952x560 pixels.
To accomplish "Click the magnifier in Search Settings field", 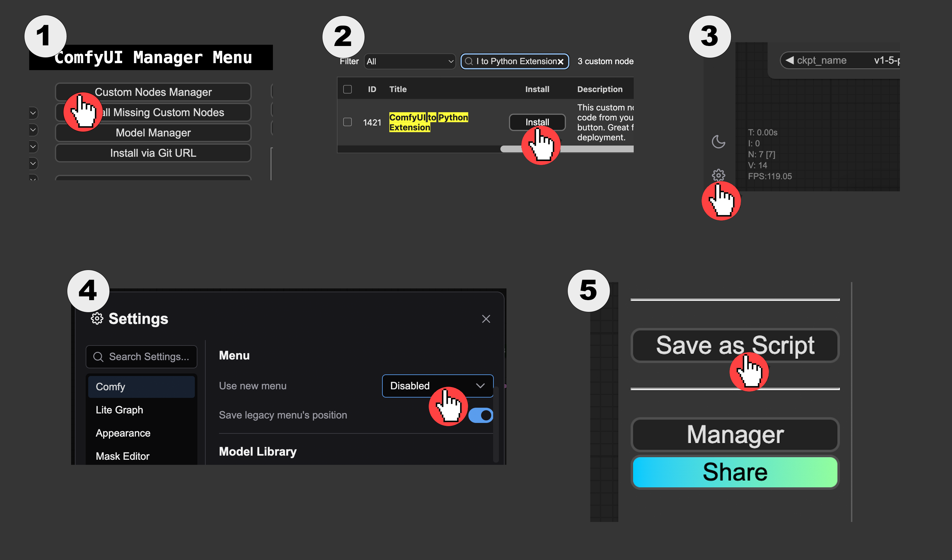I will click(98, 357).
